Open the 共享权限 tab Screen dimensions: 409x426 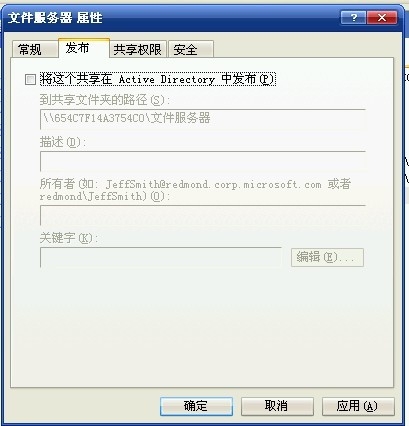(x=138, y=49)
